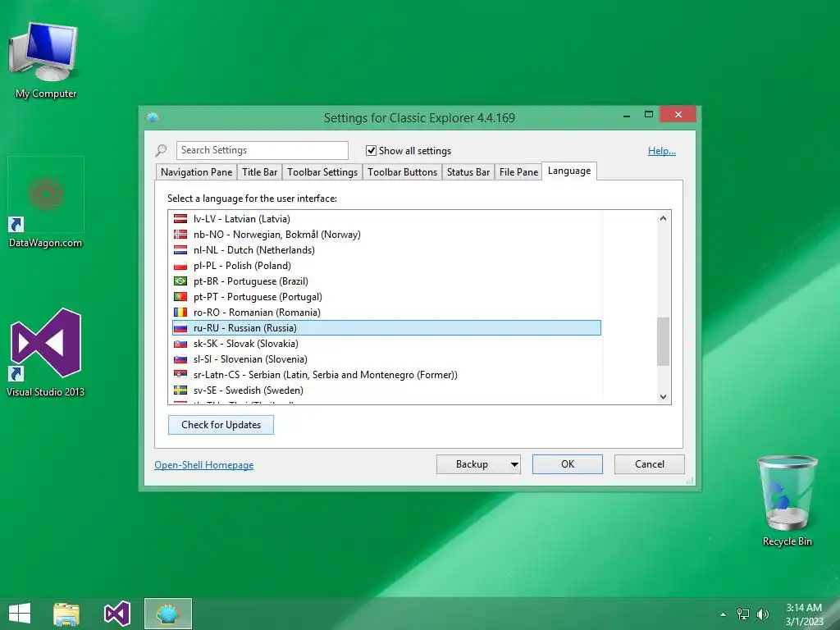The height and width of the screenshot is (630, 840).
Task: Open the Help... link
Action: point(662,151)
